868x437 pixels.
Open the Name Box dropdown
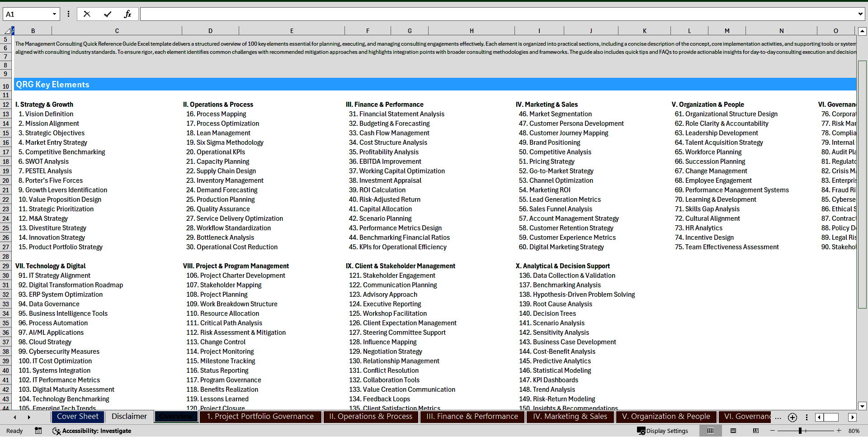point(55,14)
